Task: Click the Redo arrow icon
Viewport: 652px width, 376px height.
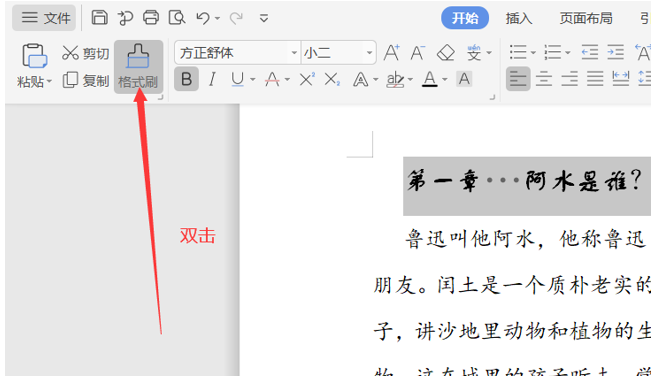Action: pyautogui.click(x=237, y=18)
